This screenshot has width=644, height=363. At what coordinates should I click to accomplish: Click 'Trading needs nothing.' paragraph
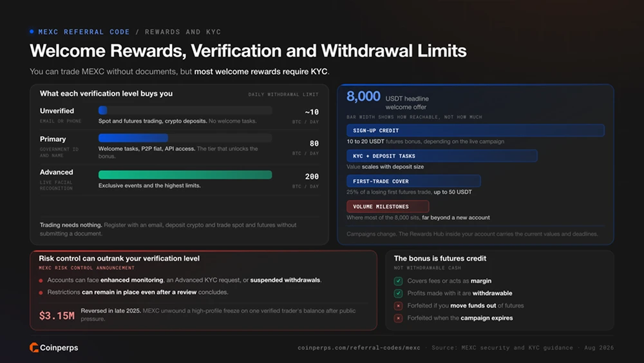pos(168,229)
